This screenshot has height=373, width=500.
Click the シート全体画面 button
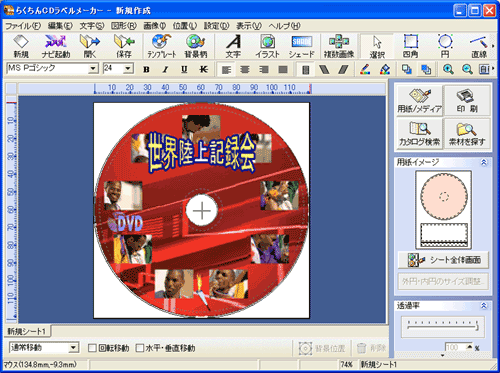(443, 260)
